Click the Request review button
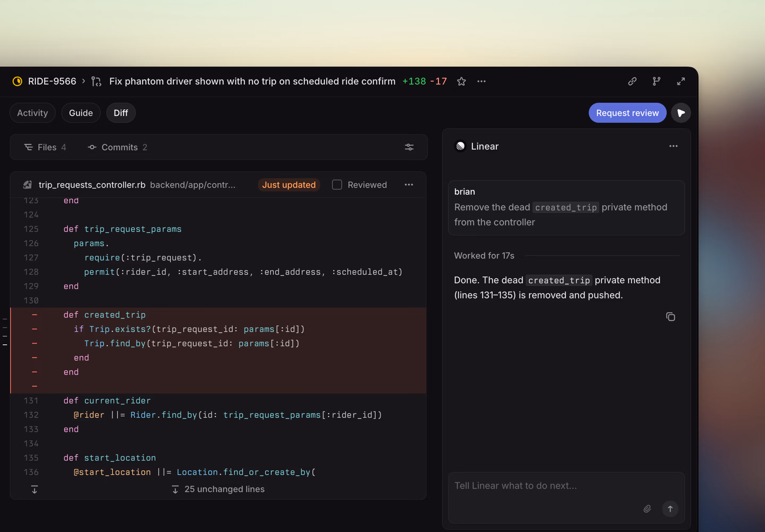Image resolution: width=765 pixels, height=532 pixels. tap(627, 113)
